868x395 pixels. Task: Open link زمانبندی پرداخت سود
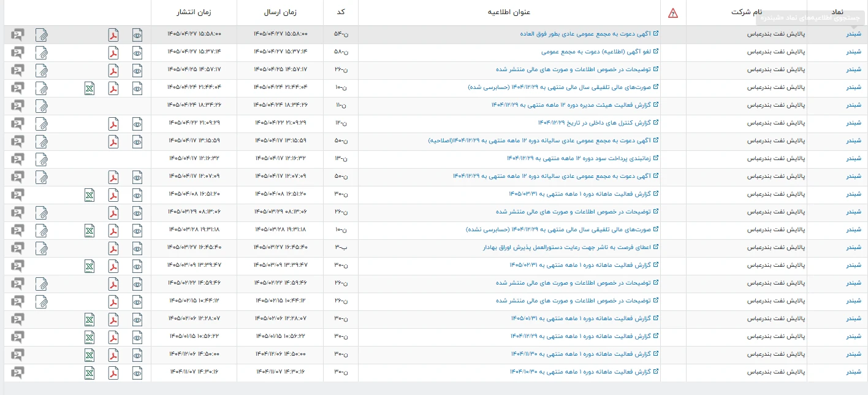(x=583, y=159)
